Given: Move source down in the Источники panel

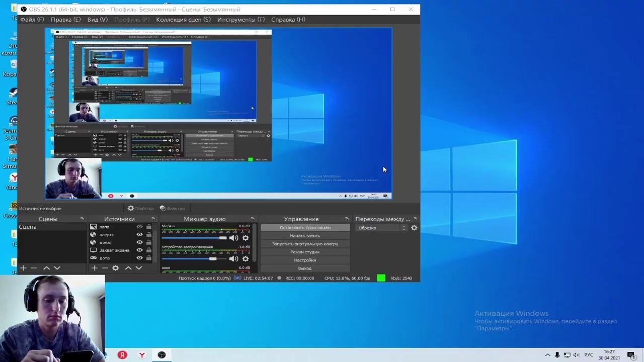Looking at the screenshot, I should click(x=139, y=268).
